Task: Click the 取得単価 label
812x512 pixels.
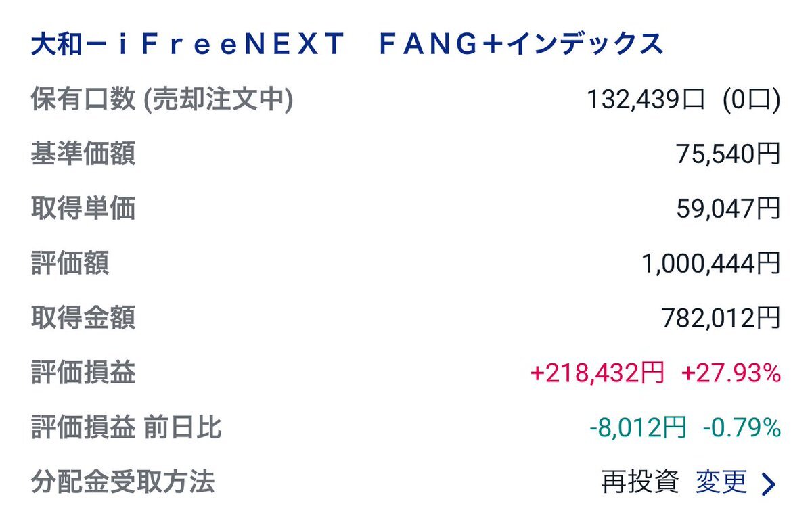Action: [x=83, y=209]
